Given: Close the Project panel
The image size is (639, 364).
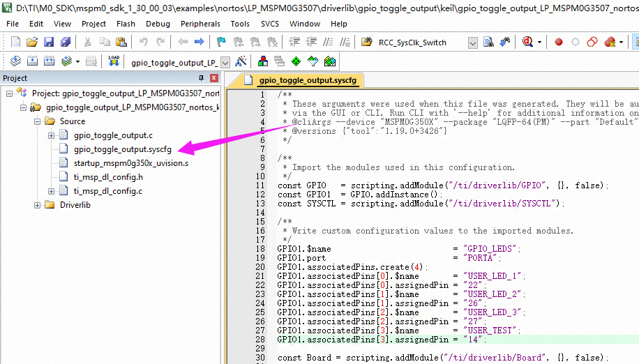Looking at the screenshot, I should coord(213,78).
